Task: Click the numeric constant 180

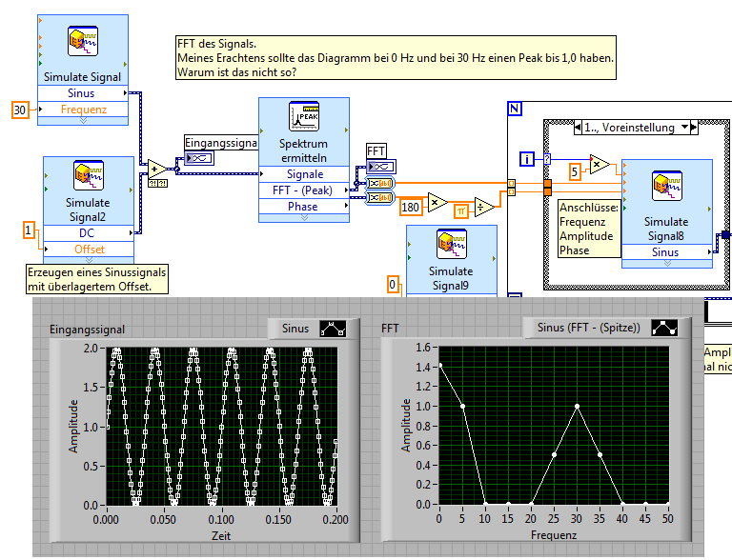Action: click(x=411, y=207)
